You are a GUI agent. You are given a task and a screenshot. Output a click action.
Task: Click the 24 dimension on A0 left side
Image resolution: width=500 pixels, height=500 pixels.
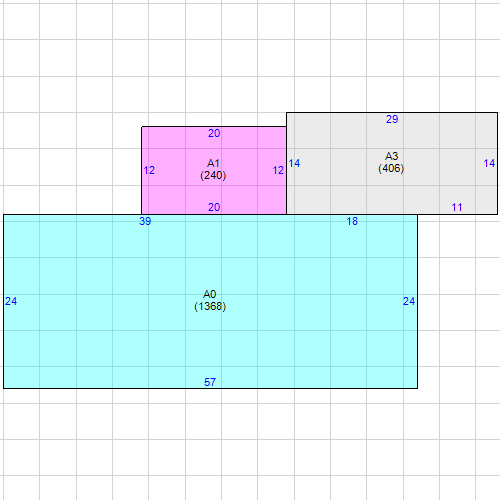point(11,301)
